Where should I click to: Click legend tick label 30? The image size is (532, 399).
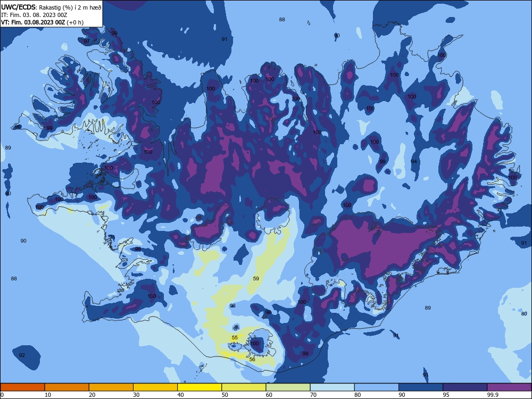(136, 395)
